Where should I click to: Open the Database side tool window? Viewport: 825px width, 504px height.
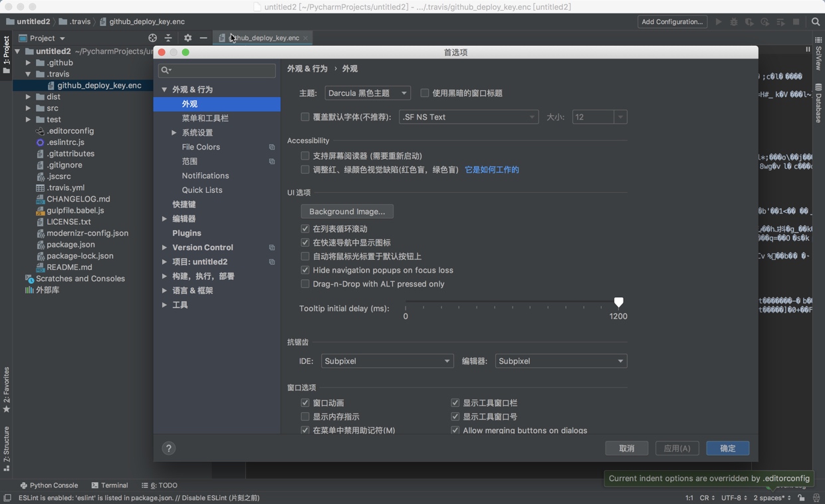pos(818,103)
